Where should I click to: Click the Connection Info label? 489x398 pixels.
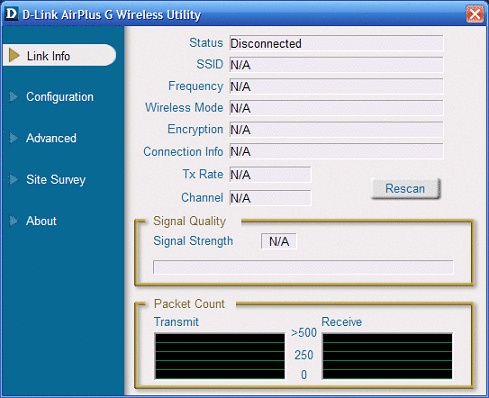[x=183, y=152]
